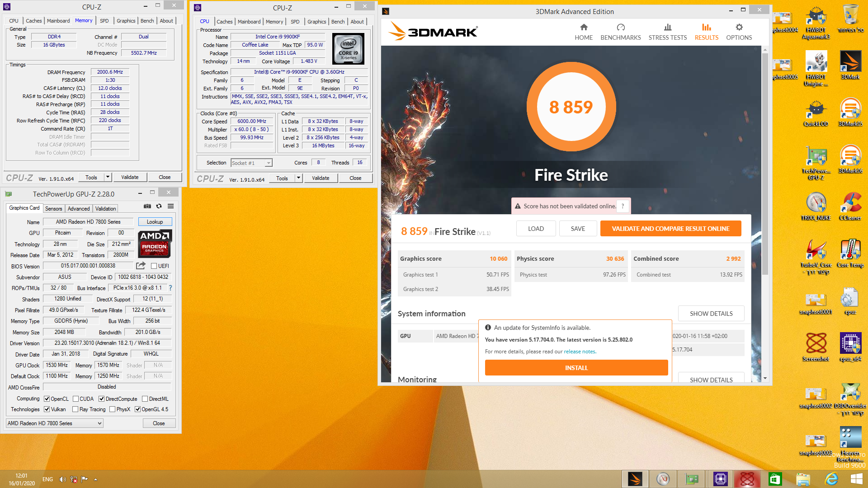Open QuickLOD desktop icon
The image size is (868, 488).
coord(816,113)
